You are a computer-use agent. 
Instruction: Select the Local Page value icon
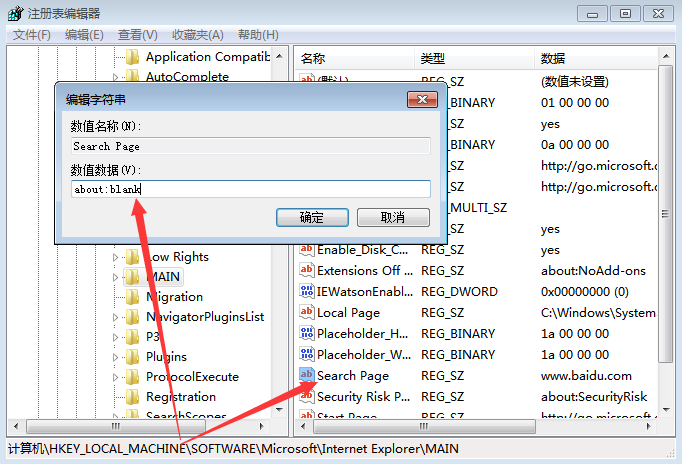pyautogui.click(x=307, y=313)
